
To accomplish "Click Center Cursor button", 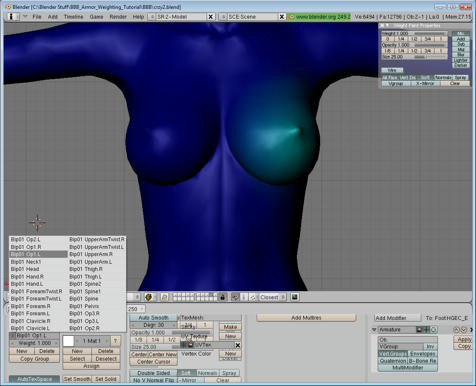I will click(153, 361).
